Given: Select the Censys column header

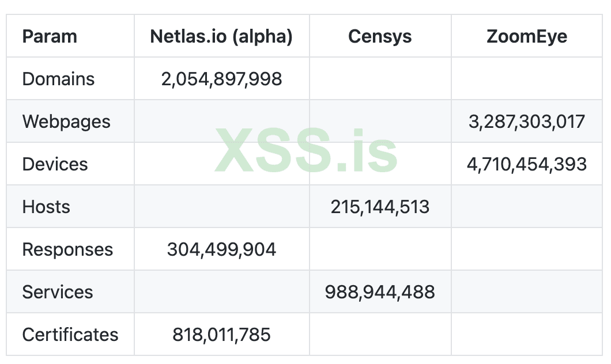Looking at the screenshot, I should [380, 36].
